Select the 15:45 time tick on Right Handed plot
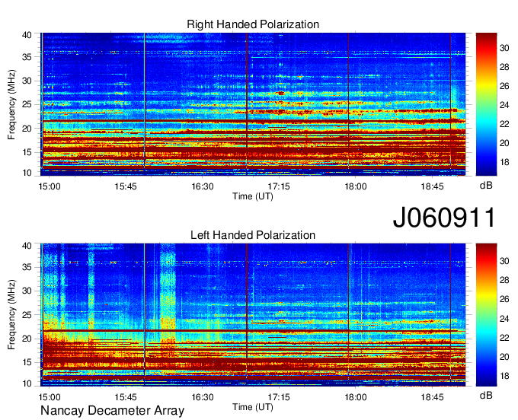Image resolution: width=518 pixels, height=420 pixels. (x=126, y=186)
